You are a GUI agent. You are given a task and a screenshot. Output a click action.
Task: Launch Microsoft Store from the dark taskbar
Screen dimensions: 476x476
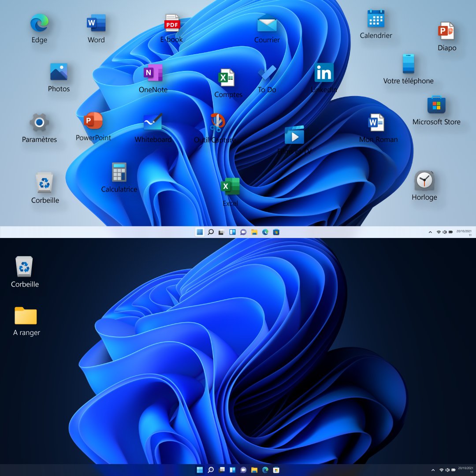(276, 470)
